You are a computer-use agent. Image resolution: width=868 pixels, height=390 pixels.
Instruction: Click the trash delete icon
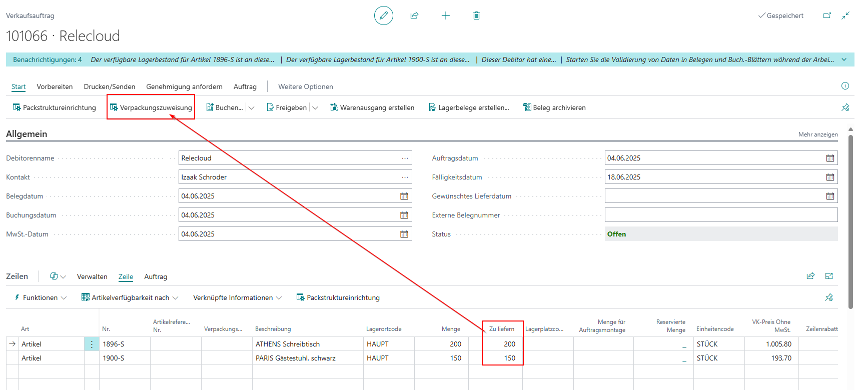tap(476, 15)
